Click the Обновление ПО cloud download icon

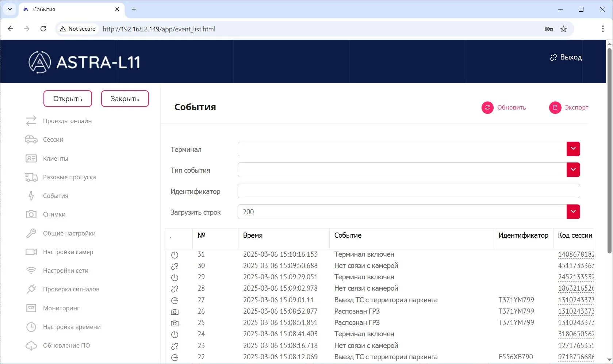coord(31,346)
